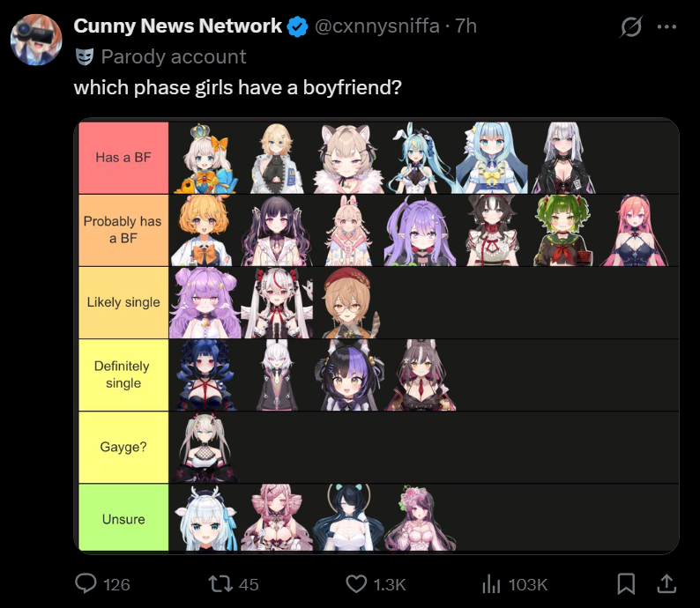Image resolution: width=700 pixels, height=608 pixels.
Task: Click the reply speech bubble icon
Action: [86, 583]
